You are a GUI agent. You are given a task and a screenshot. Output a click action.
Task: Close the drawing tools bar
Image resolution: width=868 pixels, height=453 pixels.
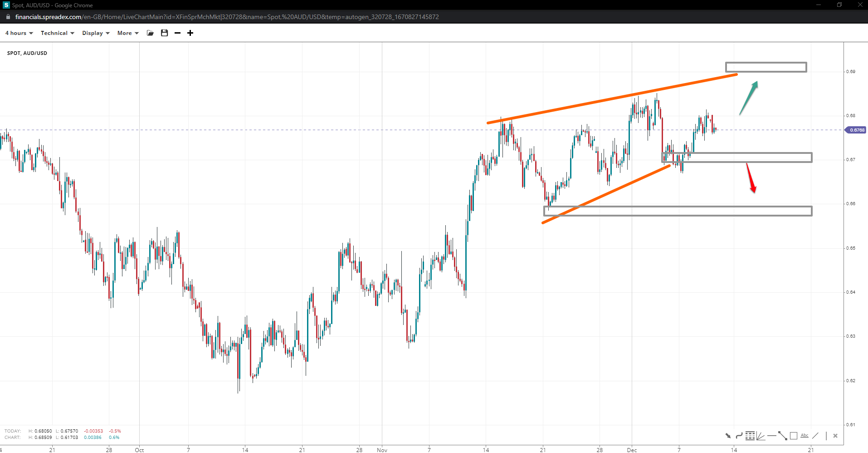[x=836, y=436]
